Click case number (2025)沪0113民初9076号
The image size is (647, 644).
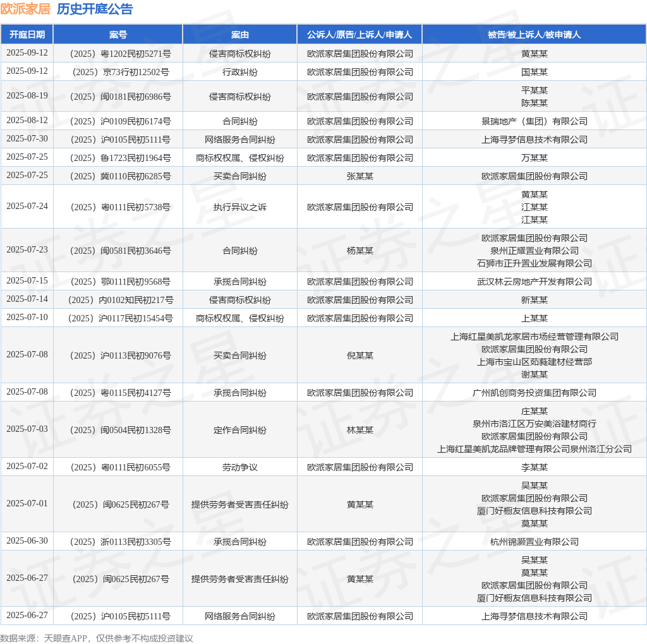[120, 355]
